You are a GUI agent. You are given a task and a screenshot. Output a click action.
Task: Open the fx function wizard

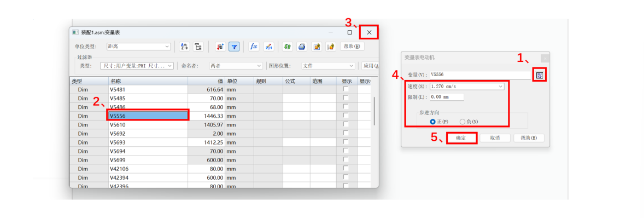pos(254,47)
